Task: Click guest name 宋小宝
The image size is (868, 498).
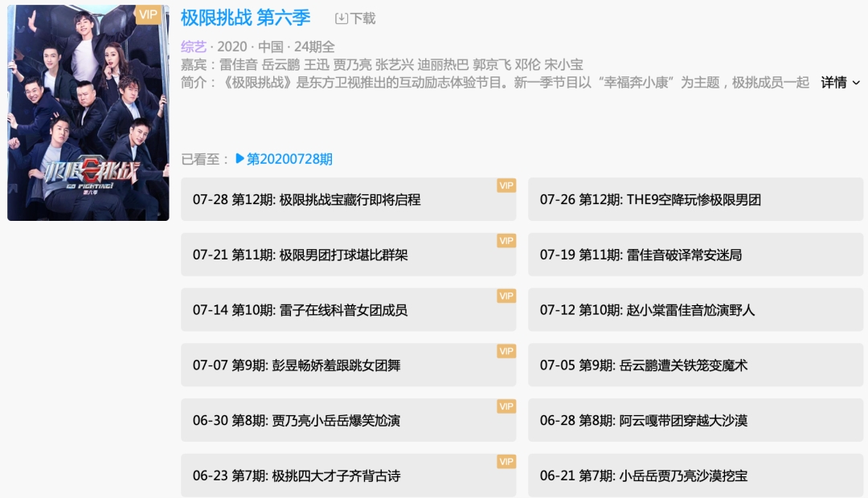Action: (563, 65)
